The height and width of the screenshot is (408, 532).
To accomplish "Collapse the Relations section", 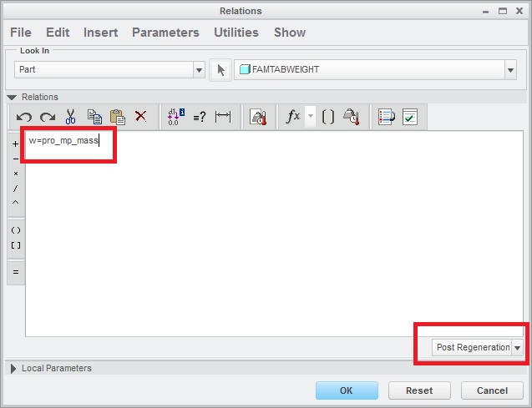I will click(12, 98).
